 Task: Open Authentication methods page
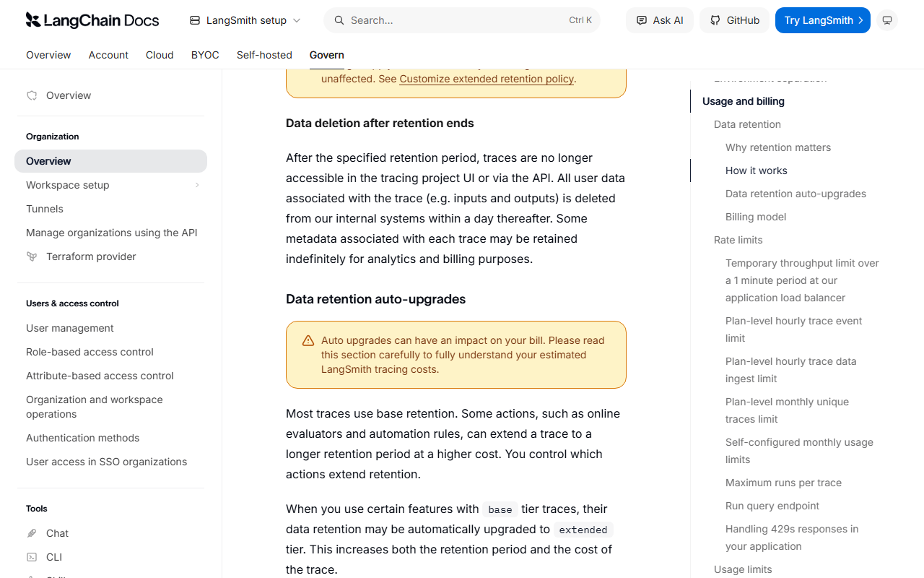pos(83,438)
